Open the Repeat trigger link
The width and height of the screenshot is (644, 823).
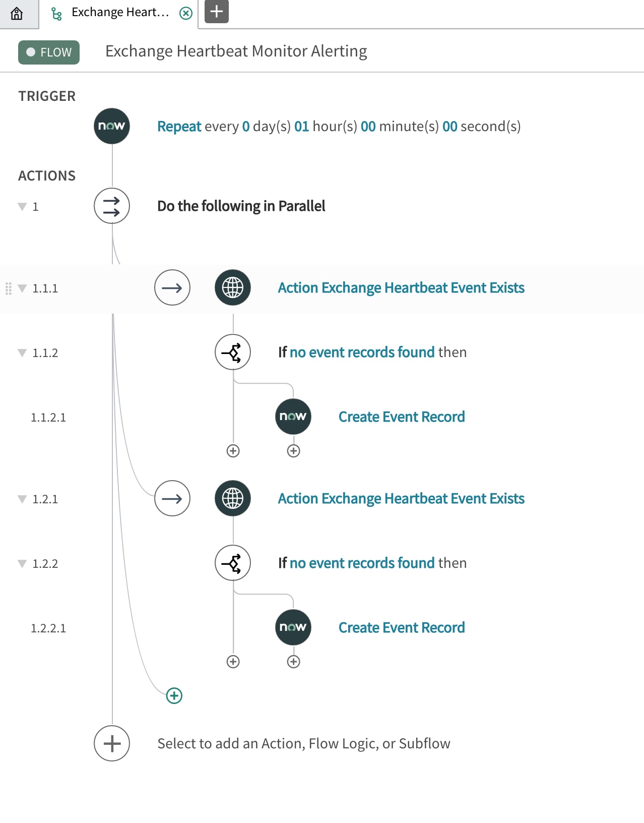point(179,126)
